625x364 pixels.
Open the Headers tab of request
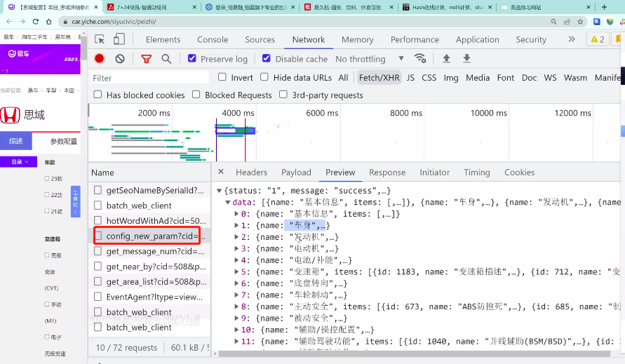tap(251, 173)
